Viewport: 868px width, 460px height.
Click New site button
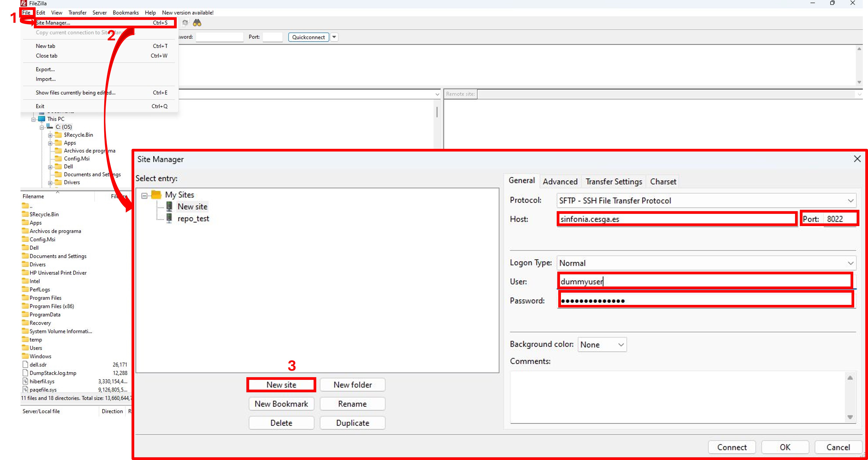pyautogui.click(x=281, y=384)
